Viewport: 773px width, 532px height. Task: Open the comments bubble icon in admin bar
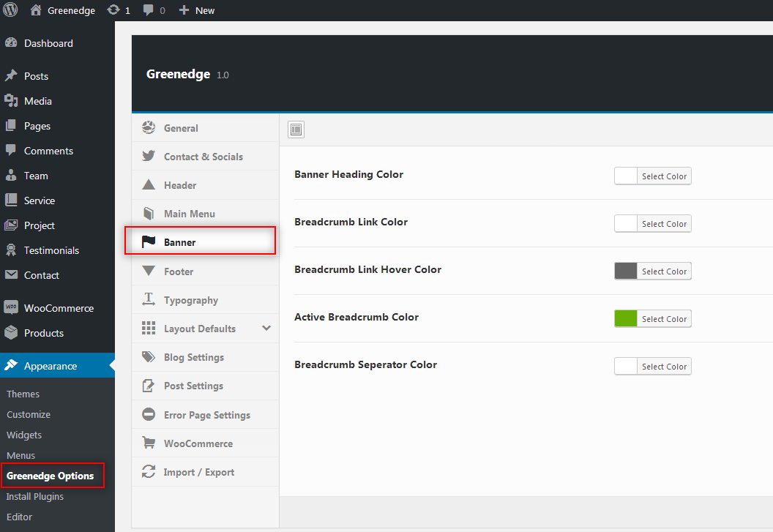click(x=149, y=10)
